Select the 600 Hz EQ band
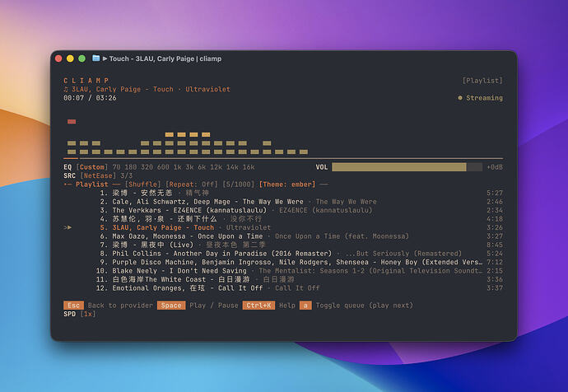Image resolution: width=568 pixels, height=392 pixels. click(x=163, y=167)
